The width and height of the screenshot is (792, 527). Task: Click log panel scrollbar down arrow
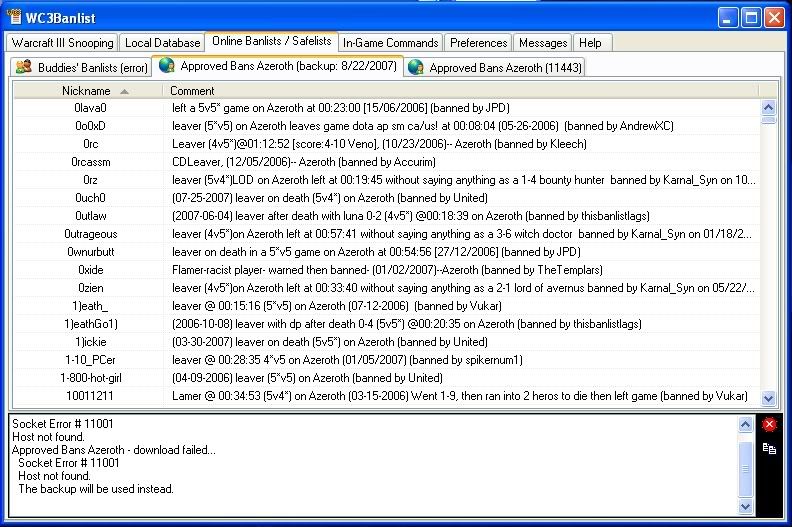pyautogui.click(x=745, y=506)
